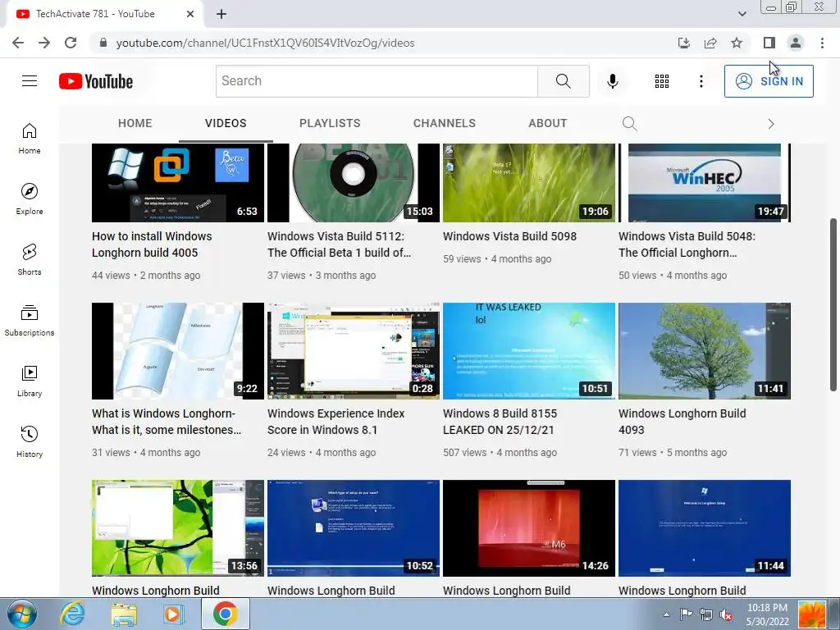Click the search magnifier button
840x630 pixels.
(x=563, y=81)
